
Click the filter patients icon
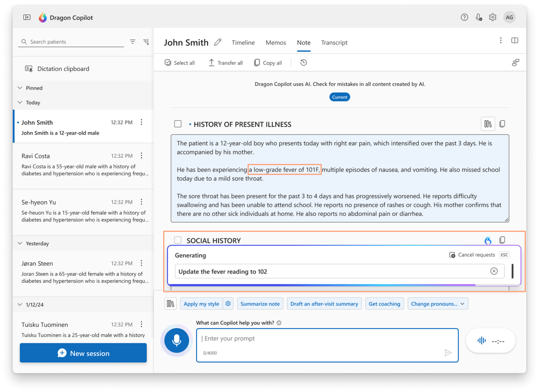[133, 42]
